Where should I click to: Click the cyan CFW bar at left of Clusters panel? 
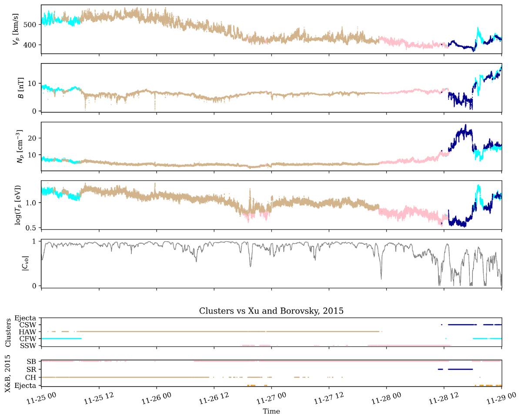tap(61, 338)
